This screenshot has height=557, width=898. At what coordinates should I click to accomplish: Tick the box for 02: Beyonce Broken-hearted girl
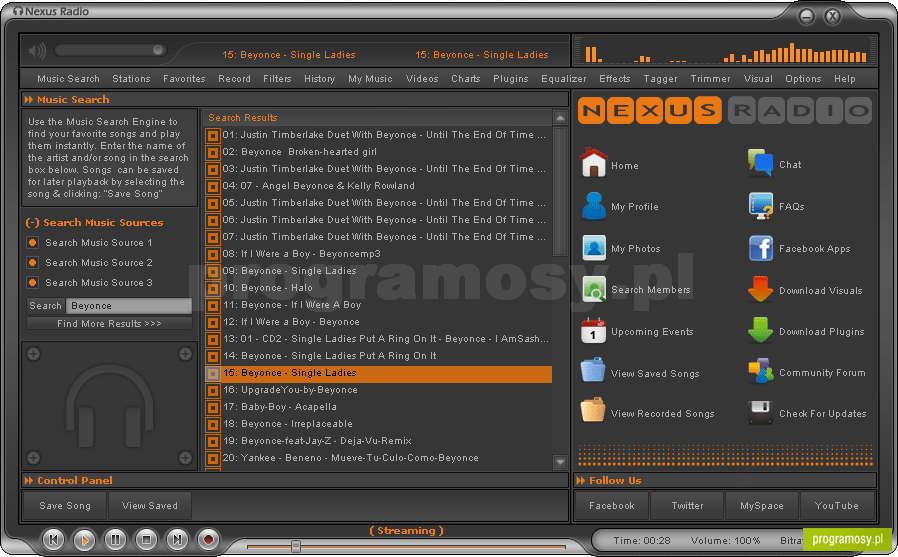(212, 152)
